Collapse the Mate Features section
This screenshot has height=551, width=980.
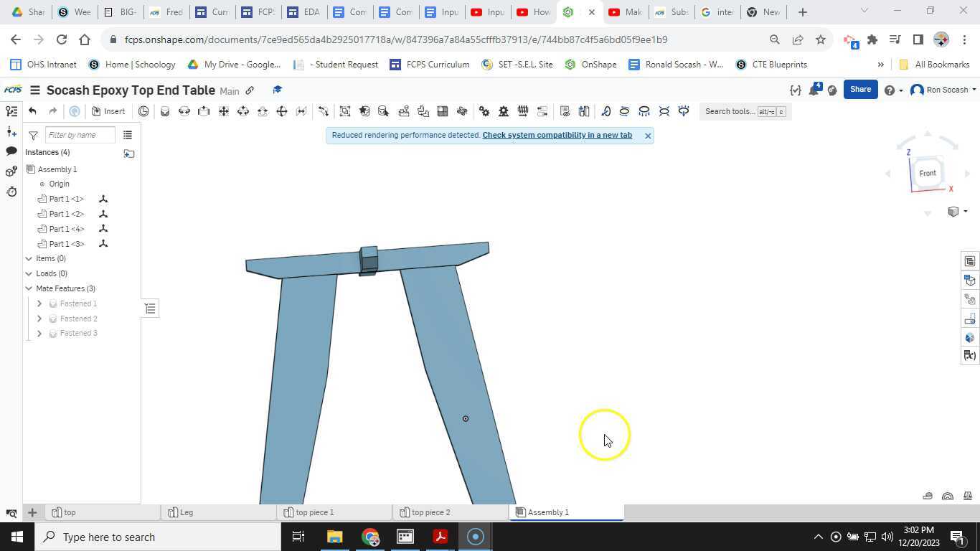tap(29, 288)
